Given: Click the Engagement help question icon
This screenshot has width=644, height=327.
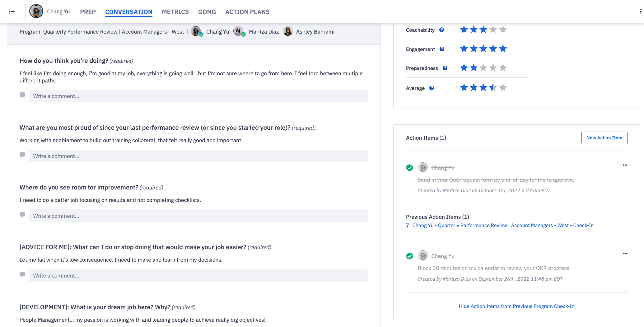Looking at the screenshot, I should pos(442,49).
